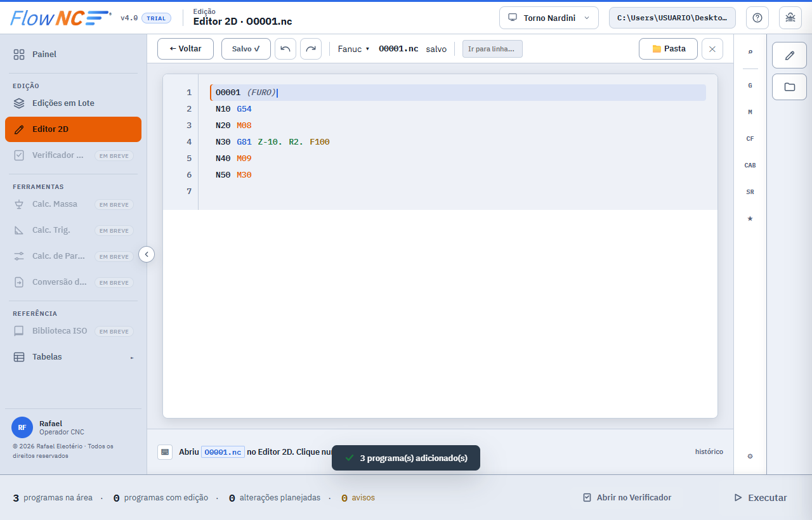The image size is (812, 520).
Task: Click the pencil edit icon far right
Action: tap(790, 55)
